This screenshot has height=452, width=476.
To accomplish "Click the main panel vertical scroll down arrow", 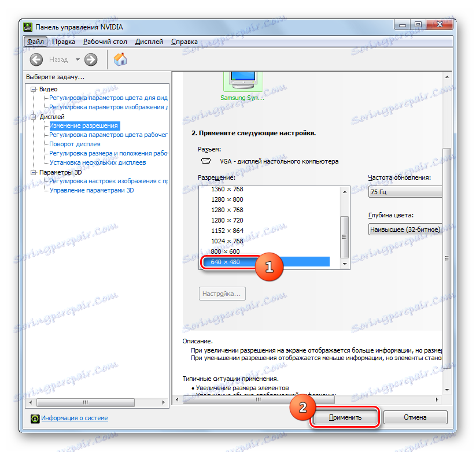I will point(447,390).
